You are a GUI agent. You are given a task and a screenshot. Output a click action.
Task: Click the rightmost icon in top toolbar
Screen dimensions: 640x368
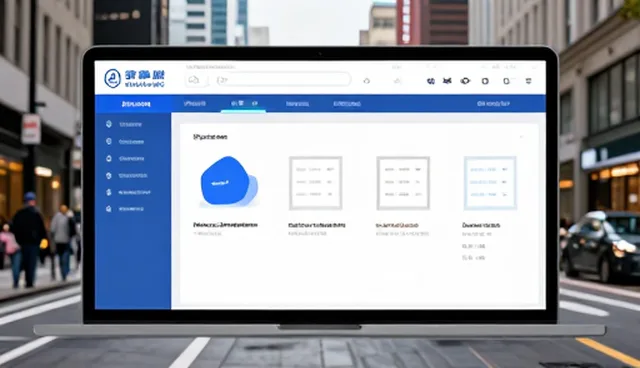pyautogui.click(x=529, y=81)
